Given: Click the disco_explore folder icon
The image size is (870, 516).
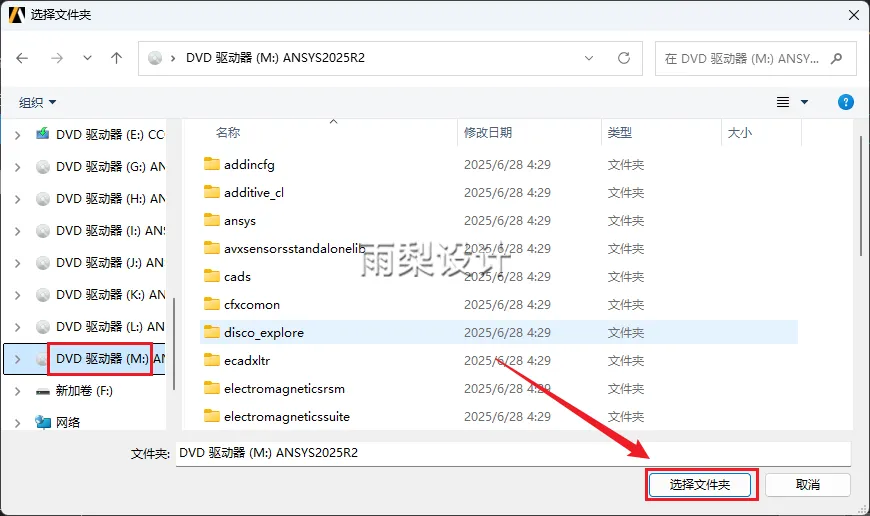Looking at the screenshot, I should 211,332.
